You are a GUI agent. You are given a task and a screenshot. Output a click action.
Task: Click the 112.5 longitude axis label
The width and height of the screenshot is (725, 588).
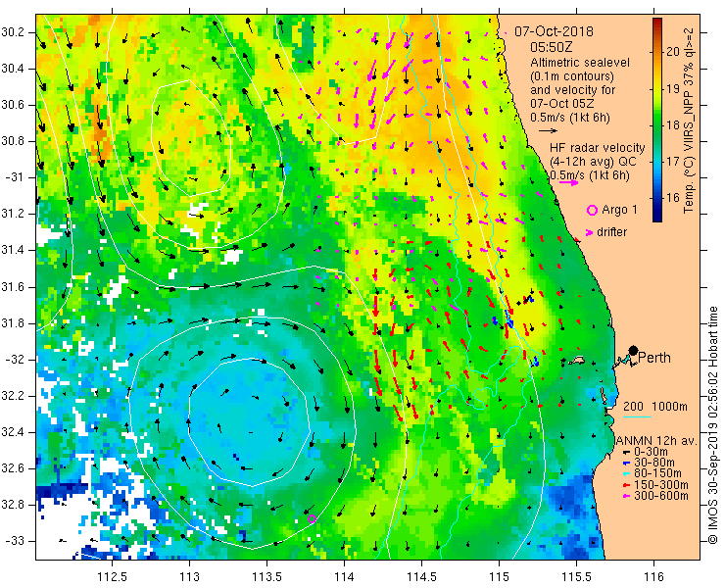tap(112, 576)
